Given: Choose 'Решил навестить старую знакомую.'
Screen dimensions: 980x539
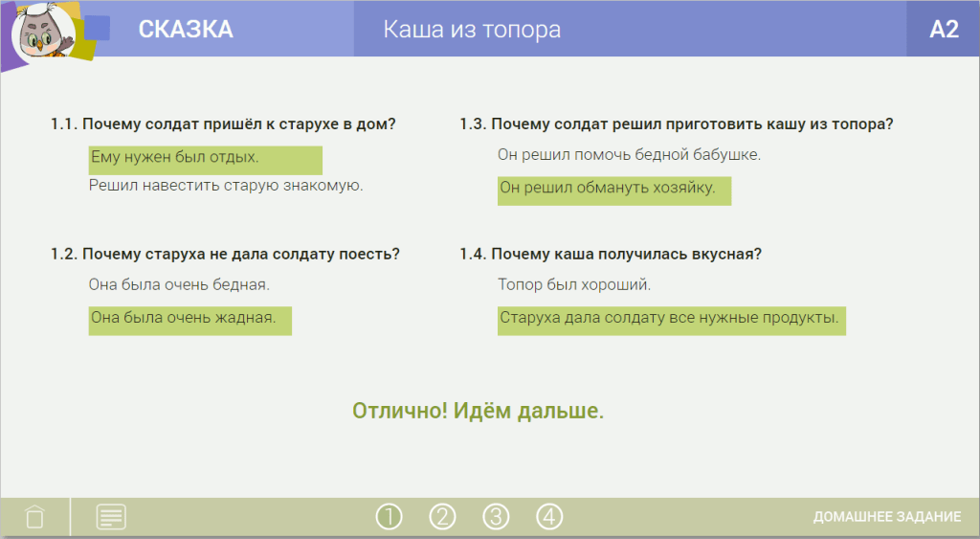Looking at the screenshot, I should pyautogui.click(x=226, y=186).
